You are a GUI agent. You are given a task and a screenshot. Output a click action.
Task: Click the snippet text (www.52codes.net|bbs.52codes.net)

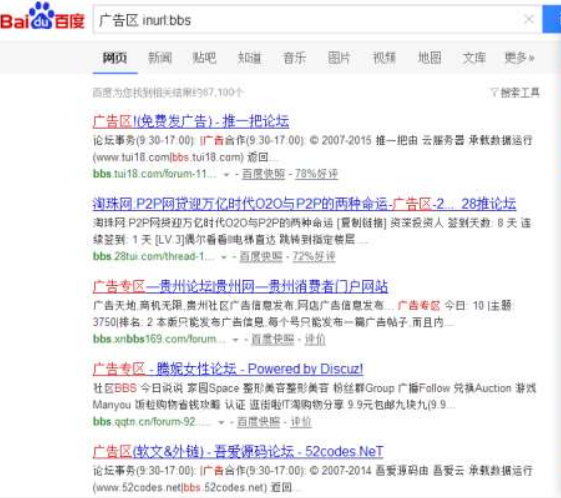tap(180, 487)
